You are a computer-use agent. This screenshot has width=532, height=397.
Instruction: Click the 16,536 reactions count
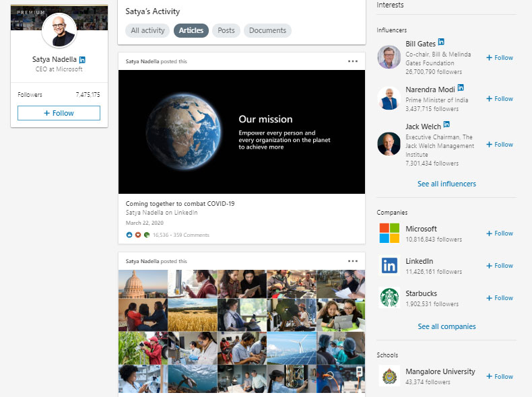[x=160, y=235]
